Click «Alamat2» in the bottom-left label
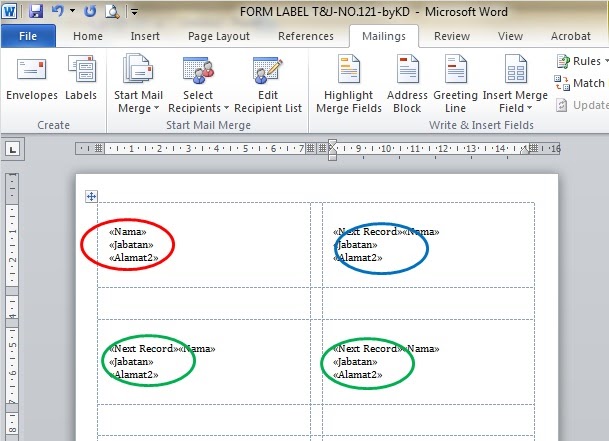Screen dimensions: 609x441 (x=134, y=375)
